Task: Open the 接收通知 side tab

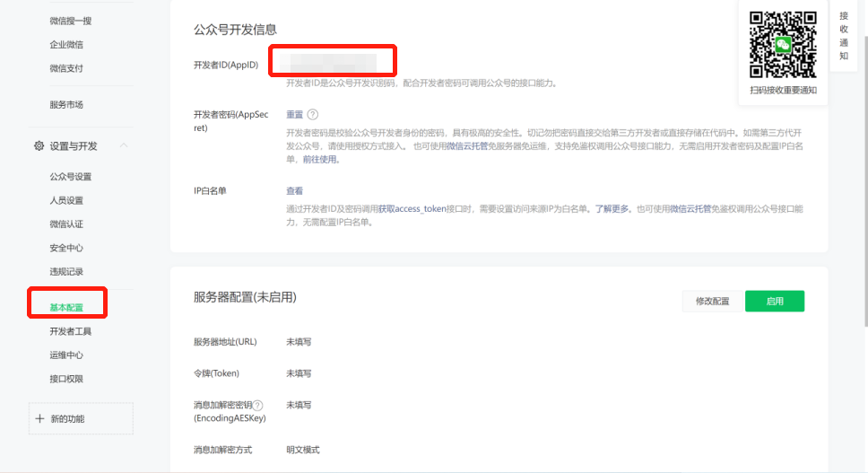Action: pyautogui.click(x=844, y=36)
